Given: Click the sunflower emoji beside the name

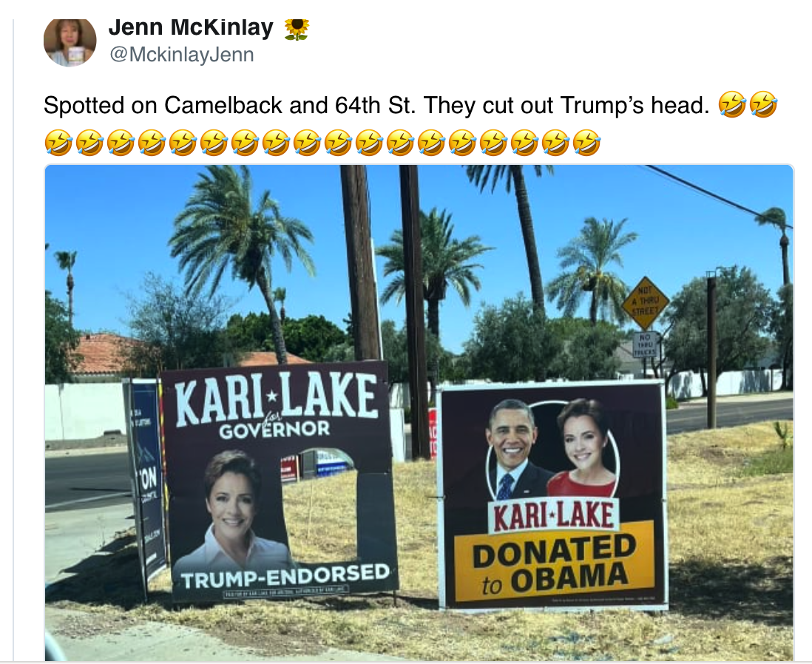Looking at the screenshot, I should [x=297, y=29].
